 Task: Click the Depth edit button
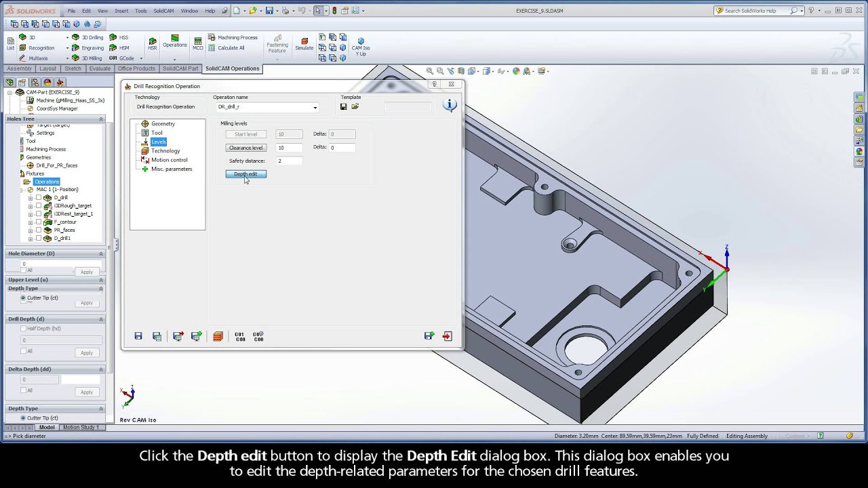[245, 174]
